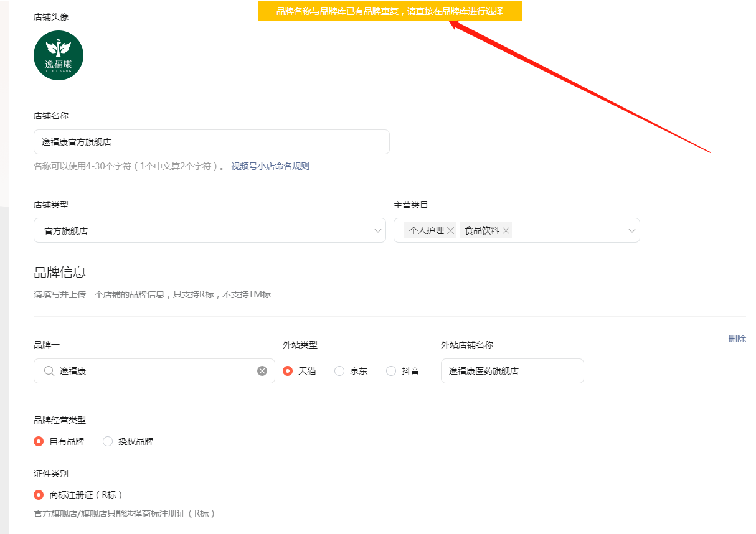This screenshot has width=756, height=534.
Task: Click the 请填写并上传一个店铺的品牌信息 hint text
Action: tap(153, 294)
